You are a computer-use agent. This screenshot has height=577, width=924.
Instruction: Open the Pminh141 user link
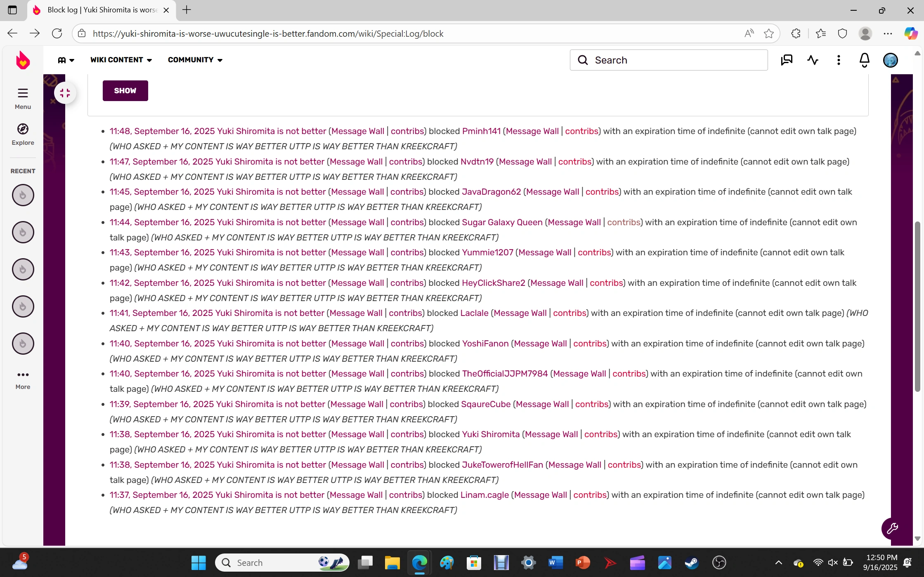pos(481,131)
